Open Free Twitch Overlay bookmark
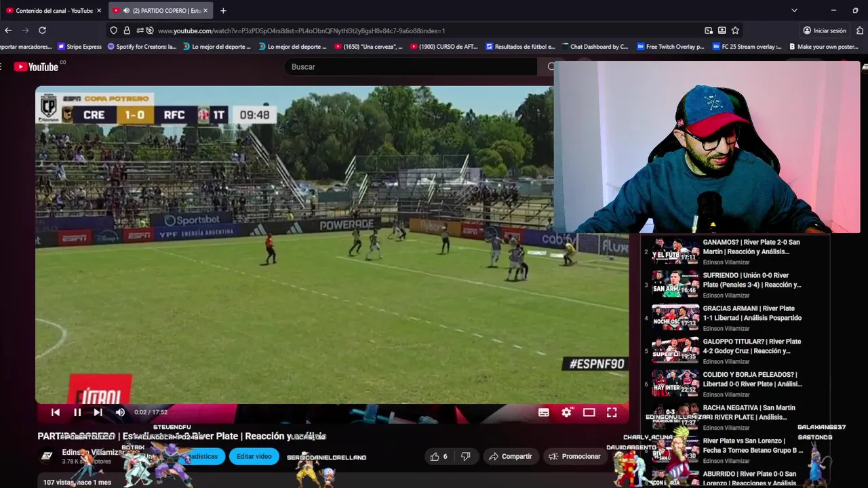Viewport: 868px width, 488px height. [x=670, y=47]
